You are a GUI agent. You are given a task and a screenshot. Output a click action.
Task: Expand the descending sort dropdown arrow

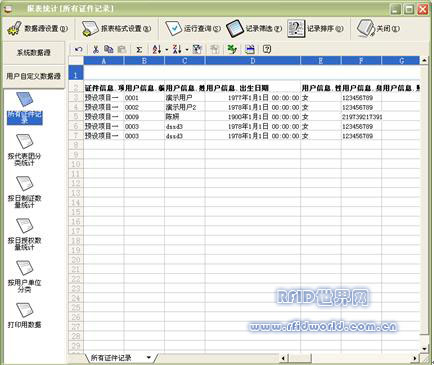[187, 50]
